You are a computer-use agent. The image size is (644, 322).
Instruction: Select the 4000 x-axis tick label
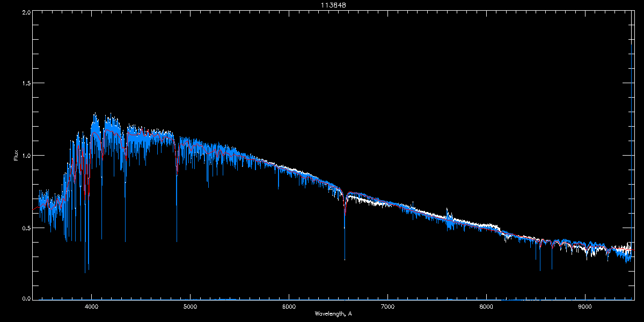pyautogui.click(x=92, y=307)
